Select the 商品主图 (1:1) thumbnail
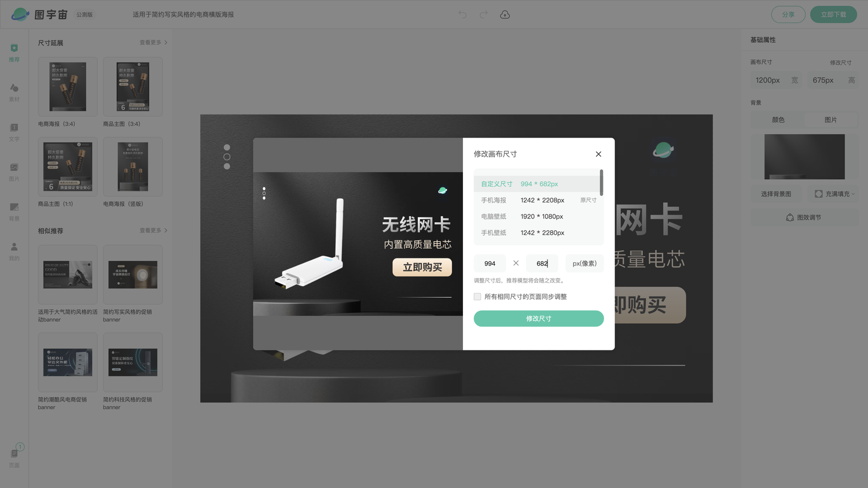This screenshot has height=488, width=868. click(68, 167)
